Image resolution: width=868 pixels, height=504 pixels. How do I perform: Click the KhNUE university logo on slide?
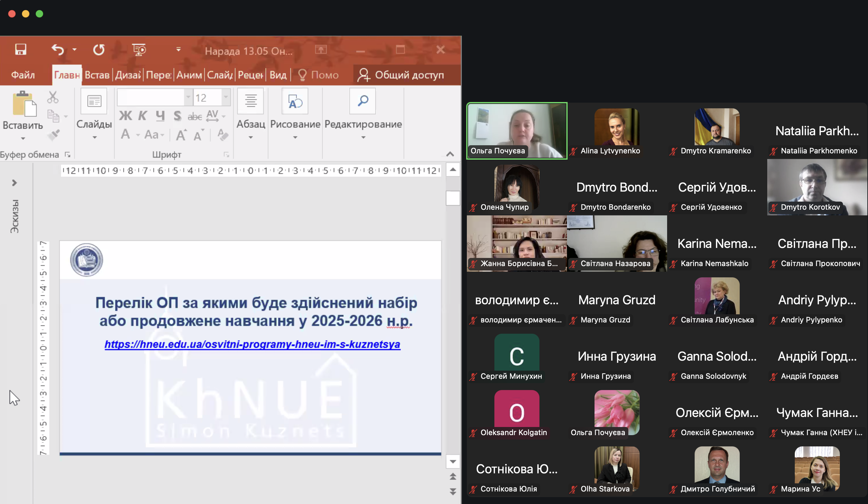pos(86,260)
